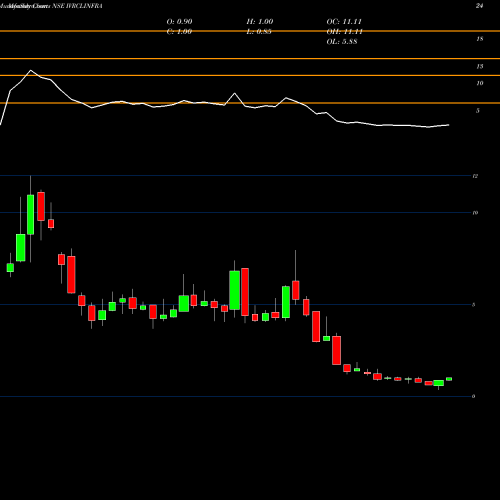Select the low value L: 0.85
Viewport: 500px width, 500px height.
(259, 32)
